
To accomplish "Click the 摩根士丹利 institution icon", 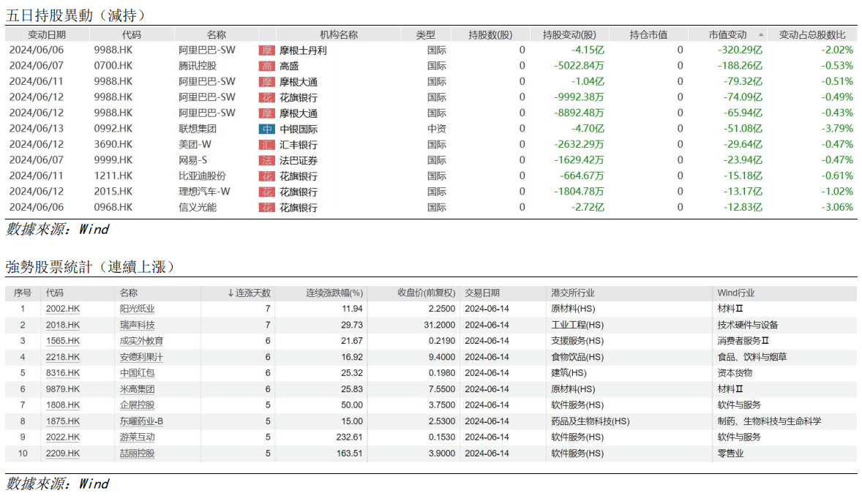I will pos(266,50).
